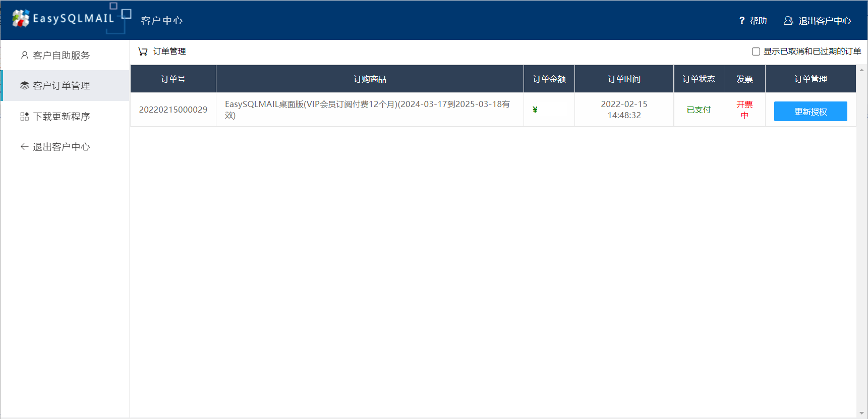This screenshot has width=868, height=419.
Task: Click the 订单管理 column header in the table
Action: (x=811, y=79)
